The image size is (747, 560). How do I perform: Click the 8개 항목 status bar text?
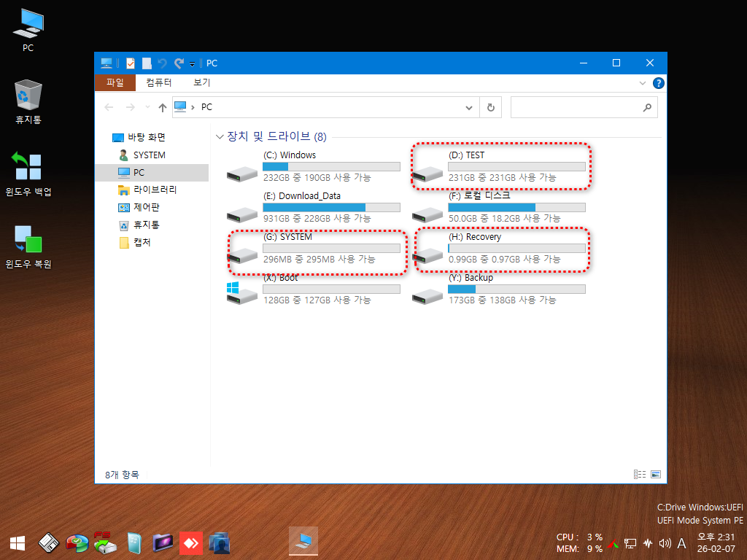tap(122, 475)
